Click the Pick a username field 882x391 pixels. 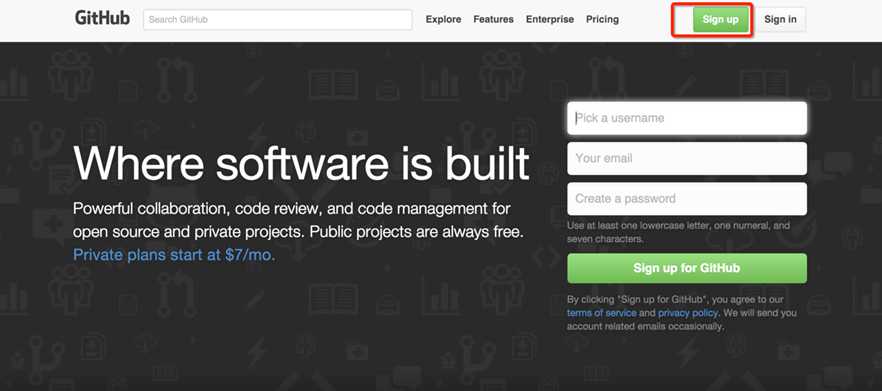click(687, 118)
